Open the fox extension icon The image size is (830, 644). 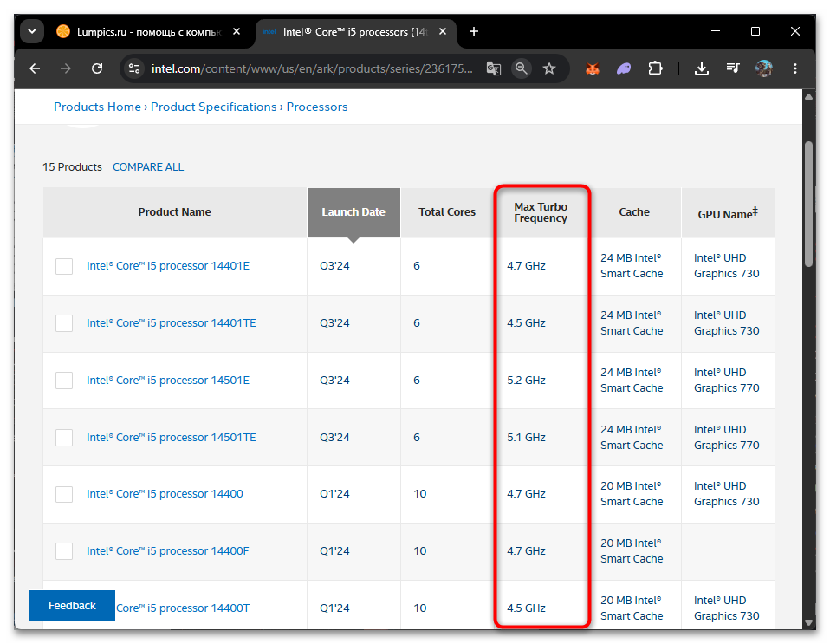[593, 68]
